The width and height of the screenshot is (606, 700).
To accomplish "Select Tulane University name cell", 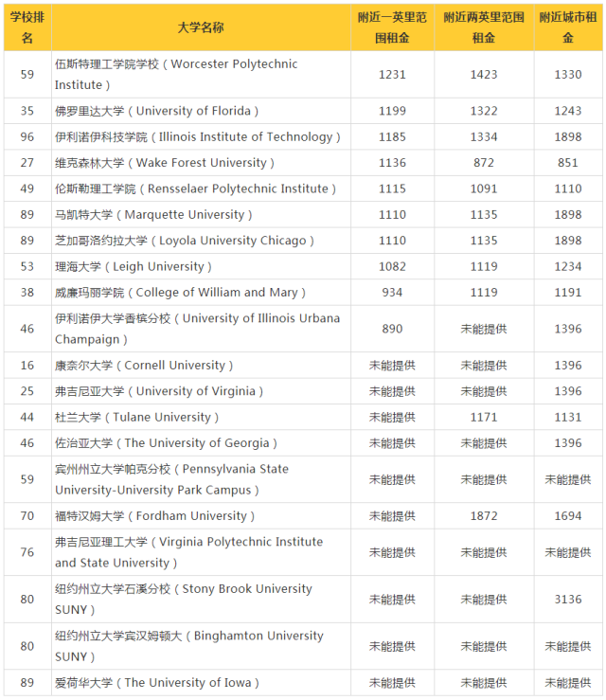I will [x=201, y=417].
